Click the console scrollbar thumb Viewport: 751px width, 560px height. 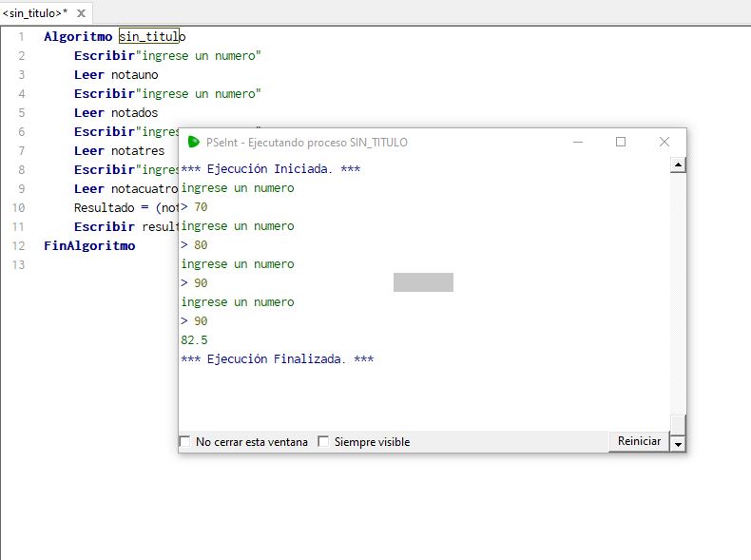click(x=678, y=422)
